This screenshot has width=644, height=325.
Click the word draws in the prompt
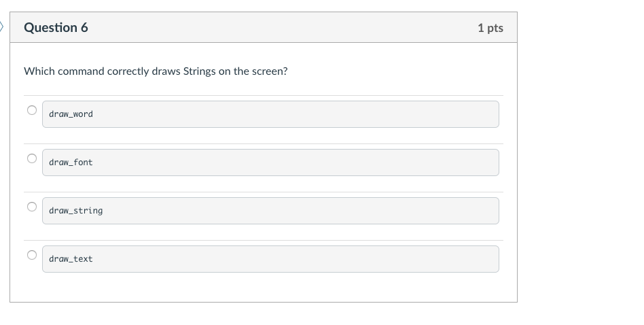(x=166, y=71)
